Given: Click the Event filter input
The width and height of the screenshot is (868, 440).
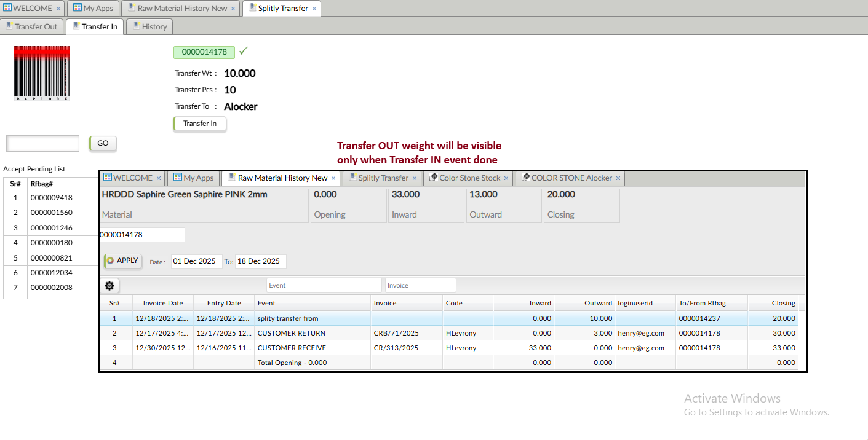Looking at the screenshot, I should 324,285.
